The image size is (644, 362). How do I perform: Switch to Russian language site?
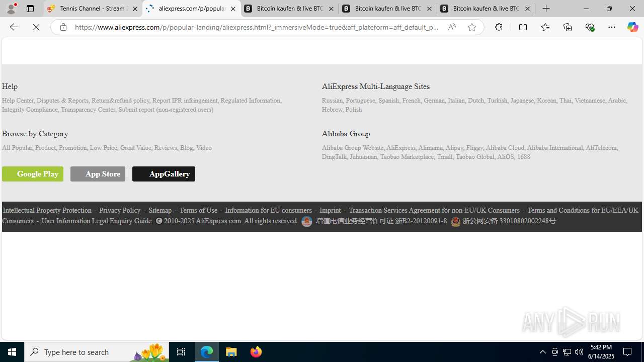[x=332, y=101]
